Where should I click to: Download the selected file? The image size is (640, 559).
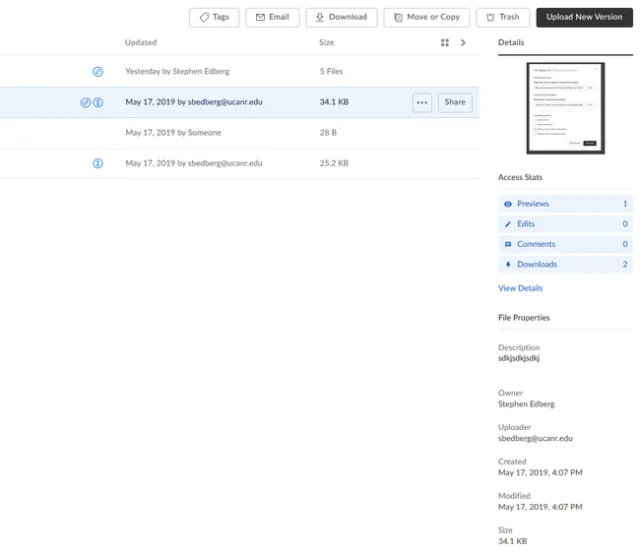(341, 17)
